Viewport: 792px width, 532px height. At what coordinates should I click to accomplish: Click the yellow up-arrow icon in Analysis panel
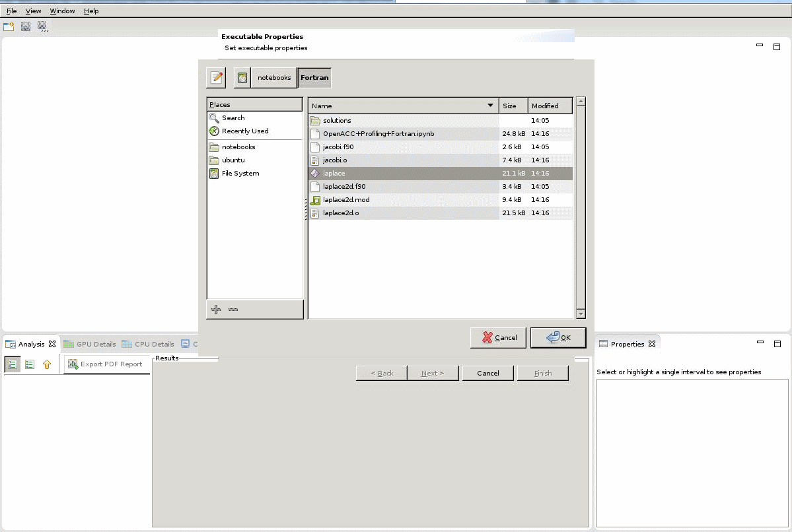(x=47, y=364)
